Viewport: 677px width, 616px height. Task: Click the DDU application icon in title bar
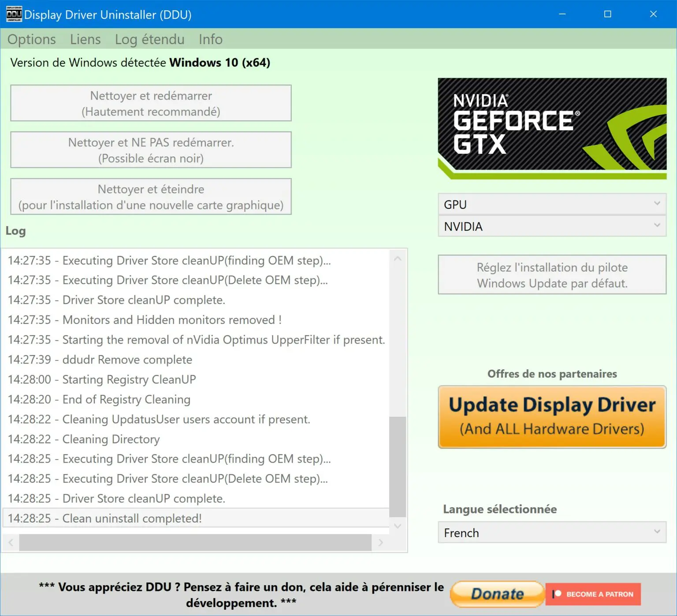pos(13,14)
